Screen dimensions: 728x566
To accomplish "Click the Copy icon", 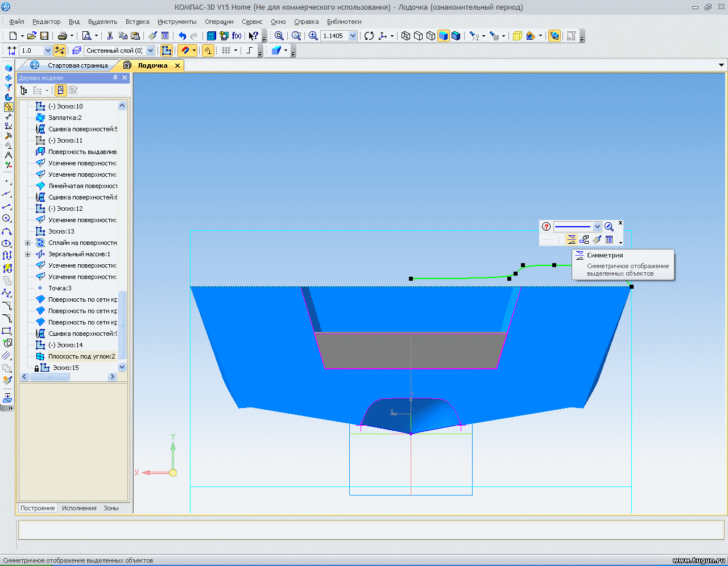I will [x=123, y=36].
